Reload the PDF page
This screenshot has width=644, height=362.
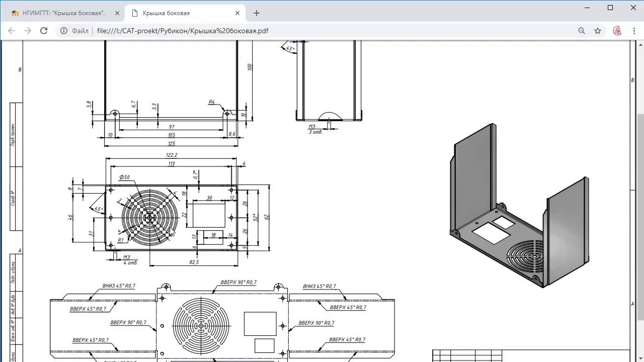(44, 31)
